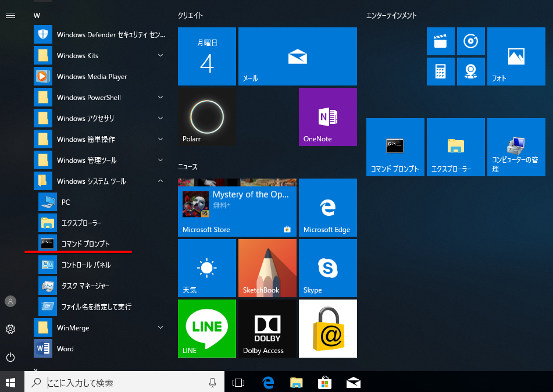The image size is (553, 392).
Task: Open the padlock with @ symbol tile
Action: [x=328, y=329]
